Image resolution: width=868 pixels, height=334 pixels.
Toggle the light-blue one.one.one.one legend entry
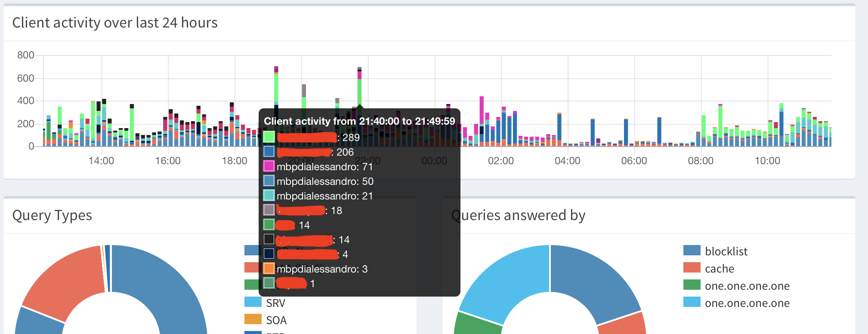click(x=736, y=303)
